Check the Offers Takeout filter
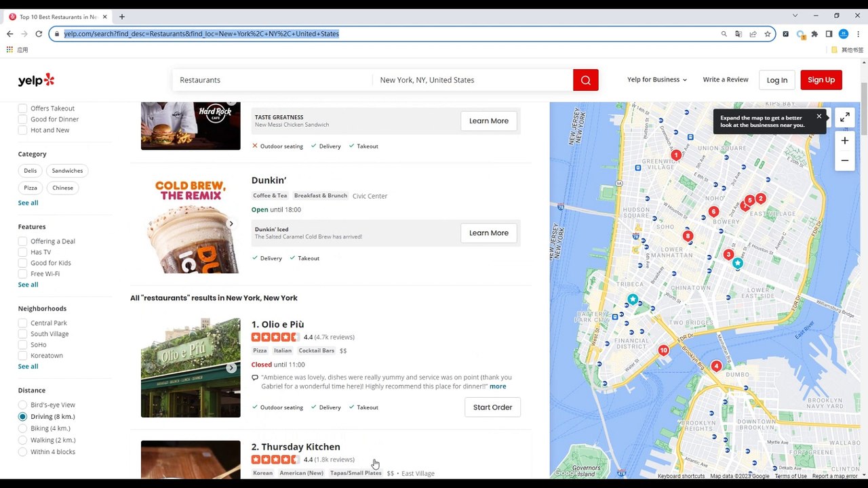Screen dimensions: 868x488 pyautogui.click(x=22, y=108)
